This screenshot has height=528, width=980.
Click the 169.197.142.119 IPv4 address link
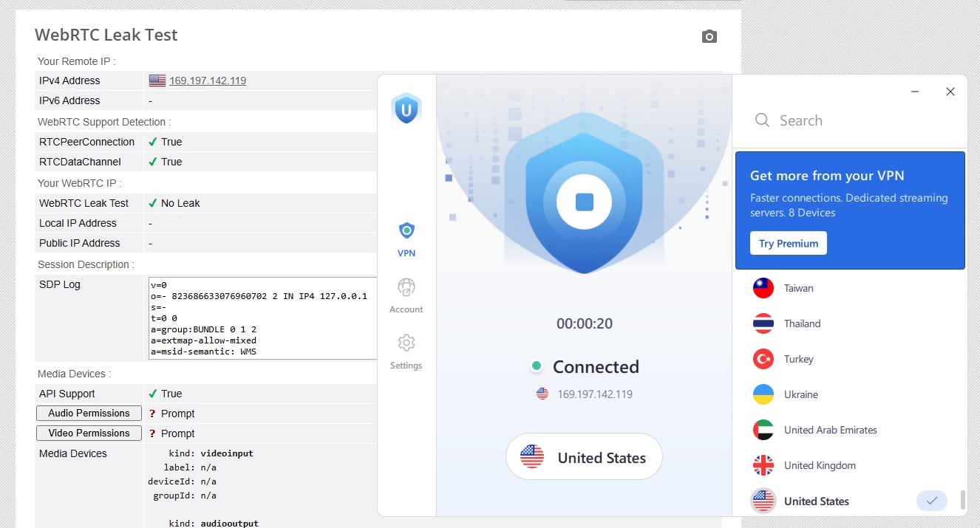coord(208,80)
